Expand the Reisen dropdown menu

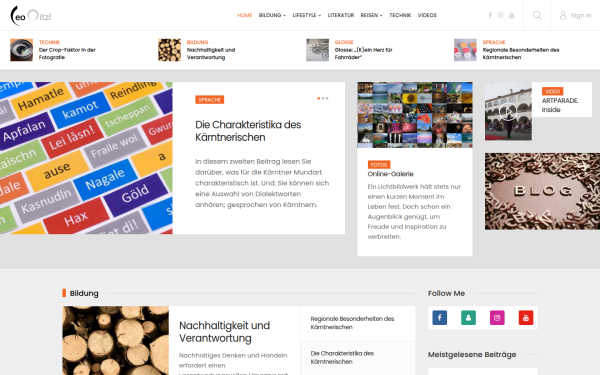[371, 15]
